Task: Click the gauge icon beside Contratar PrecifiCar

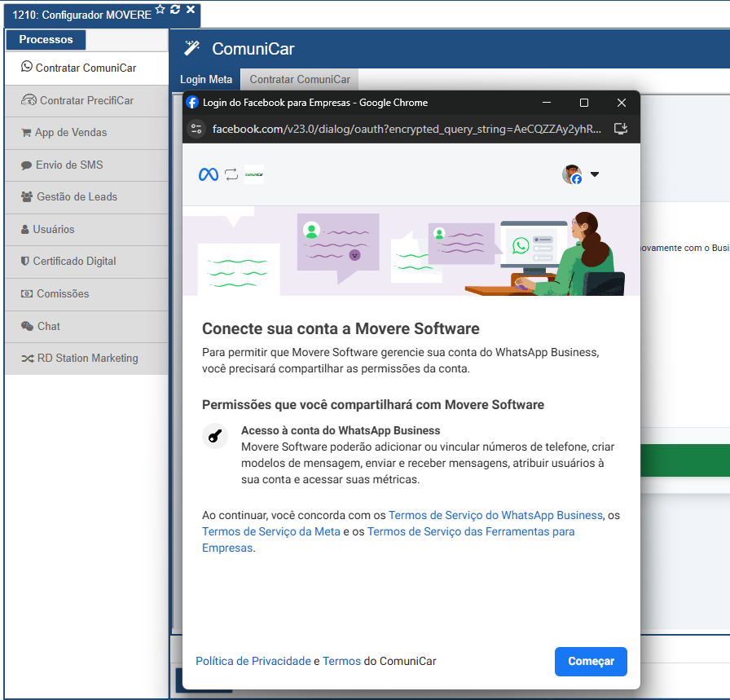Action: pyautogui.click(x=29, y=99)
